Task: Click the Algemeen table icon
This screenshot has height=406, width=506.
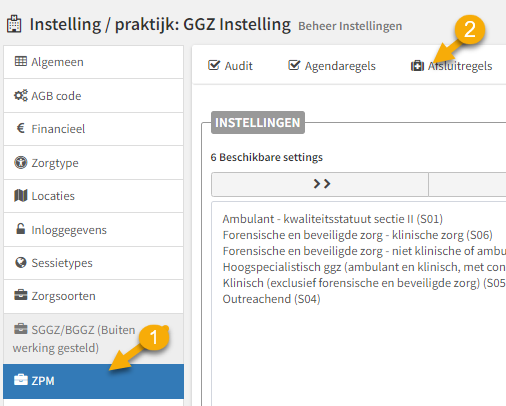Action: (x=21, y=61)
